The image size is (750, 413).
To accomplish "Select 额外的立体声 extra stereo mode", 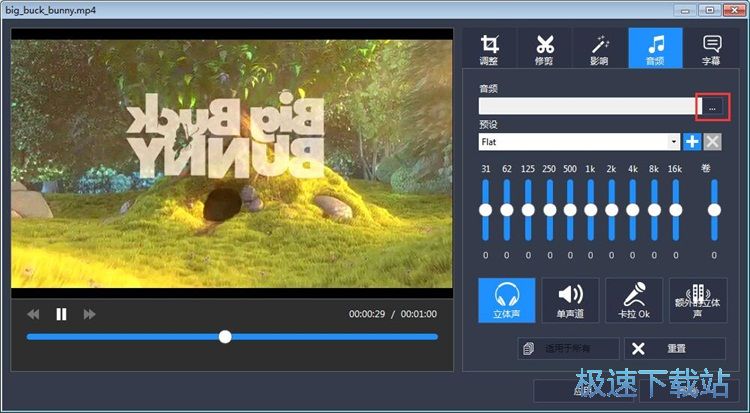I will 698,300.
